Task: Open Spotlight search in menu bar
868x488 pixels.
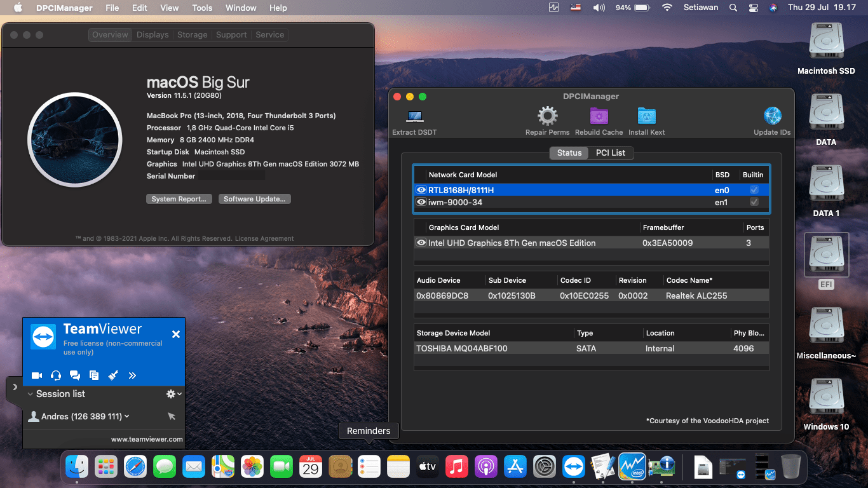Action: (x=733, y=8)
